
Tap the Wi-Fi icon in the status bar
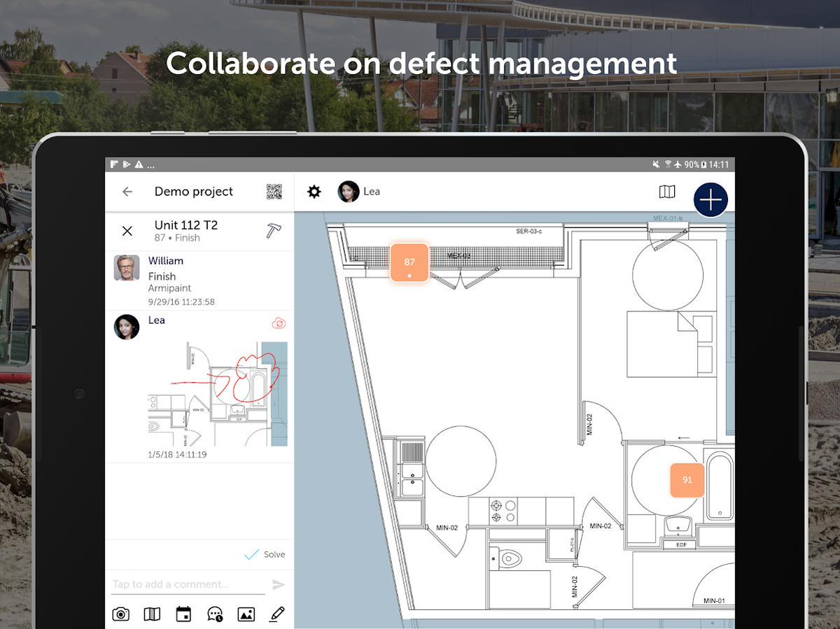(x=668, y=164)
